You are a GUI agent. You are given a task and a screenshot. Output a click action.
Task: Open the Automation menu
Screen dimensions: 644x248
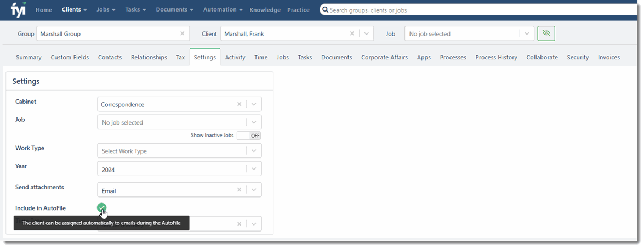[223, 9]
